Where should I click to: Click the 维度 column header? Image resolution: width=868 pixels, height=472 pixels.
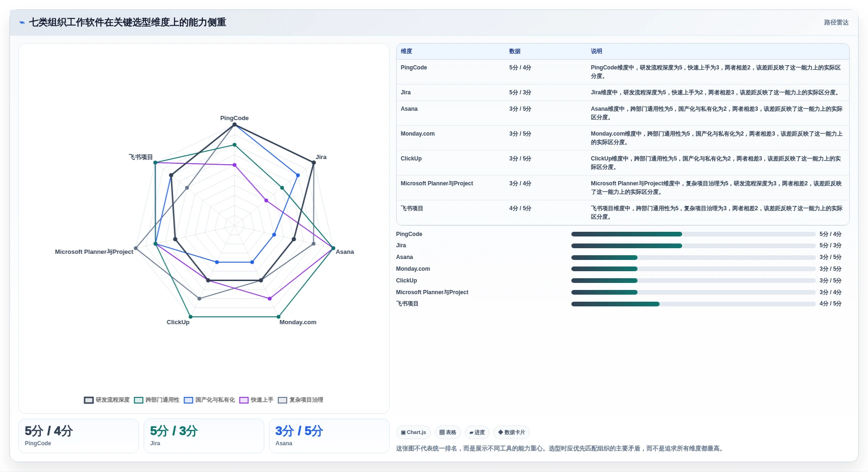[407, 52]
